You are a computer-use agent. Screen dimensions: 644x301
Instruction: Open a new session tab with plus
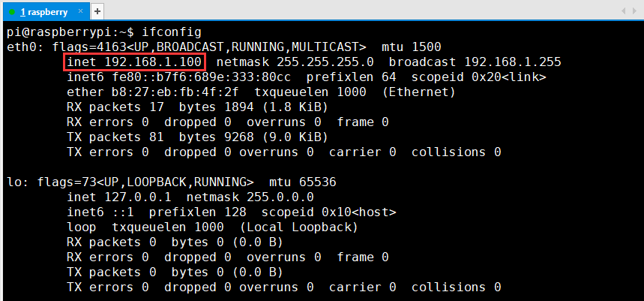(x=97, y=11)
